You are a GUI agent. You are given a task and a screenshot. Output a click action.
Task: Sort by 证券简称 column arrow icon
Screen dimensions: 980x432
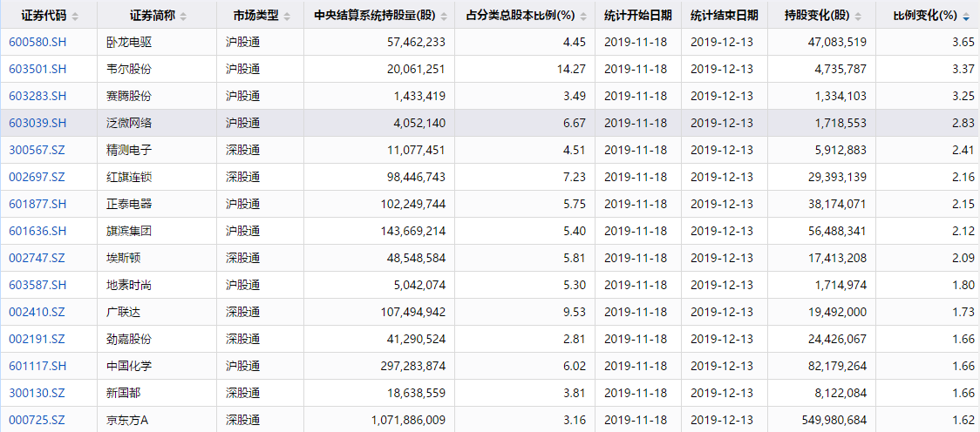pyautogui.click(x=183, y=17)
